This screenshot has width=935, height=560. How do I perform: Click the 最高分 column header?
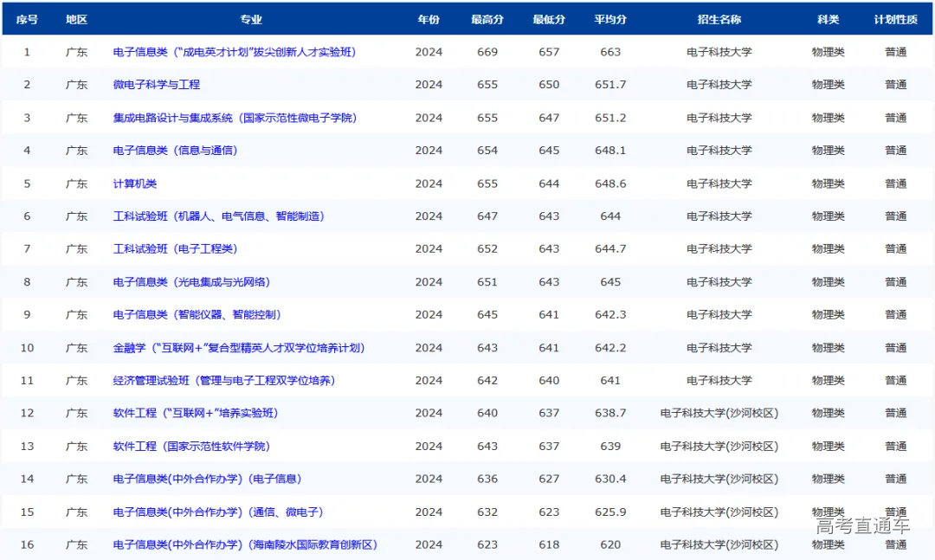[487, 20]
